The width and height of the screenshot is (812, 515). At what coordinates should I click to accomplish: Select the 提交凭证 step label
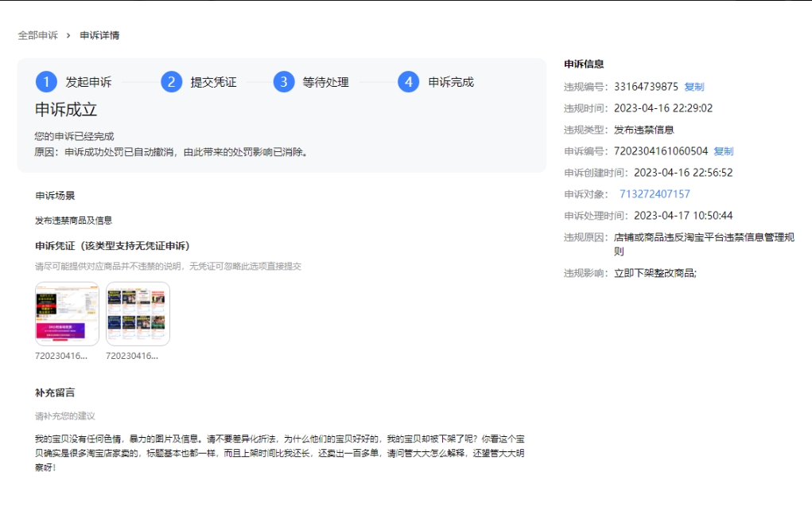pos(213,82)
